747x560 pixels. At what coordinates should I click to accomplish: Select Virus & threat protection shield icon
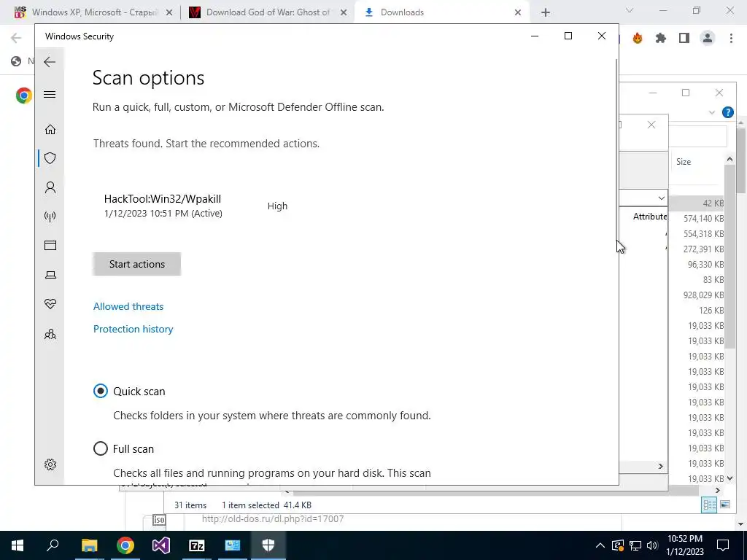click(x=50, y=158)
